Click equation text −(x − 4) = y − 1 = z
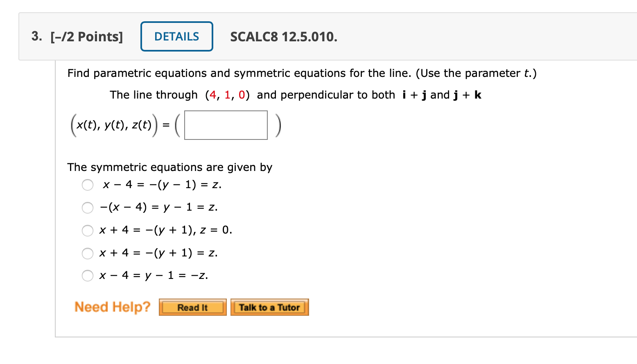 pos(159,207)
